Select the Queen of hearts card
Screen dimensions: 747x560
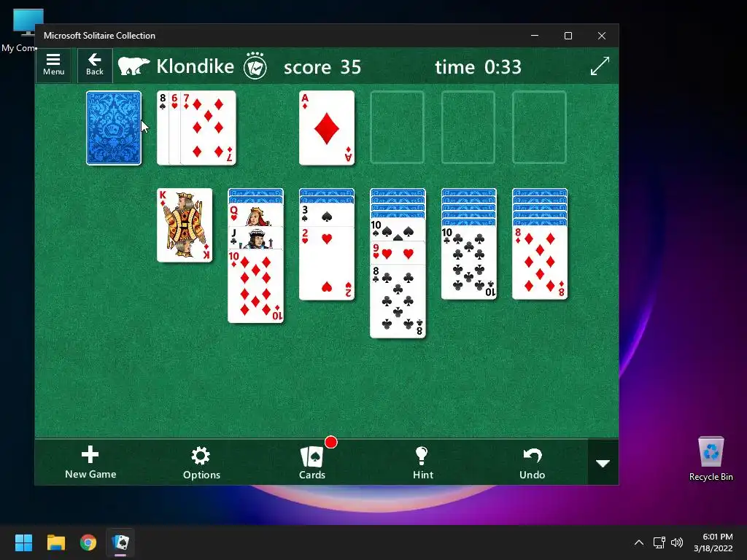[256, 215]
